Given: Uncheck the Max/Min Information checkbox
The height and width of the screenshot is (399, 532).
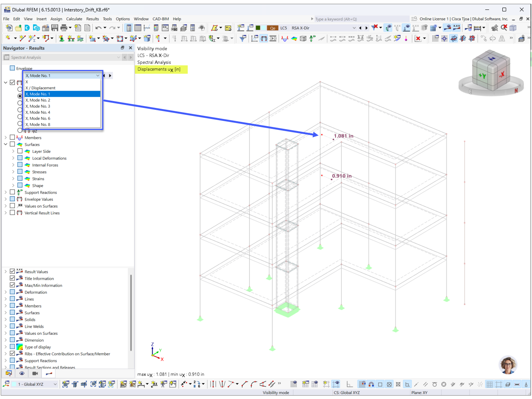Looking at the screenshot, I should click(12, 285).
